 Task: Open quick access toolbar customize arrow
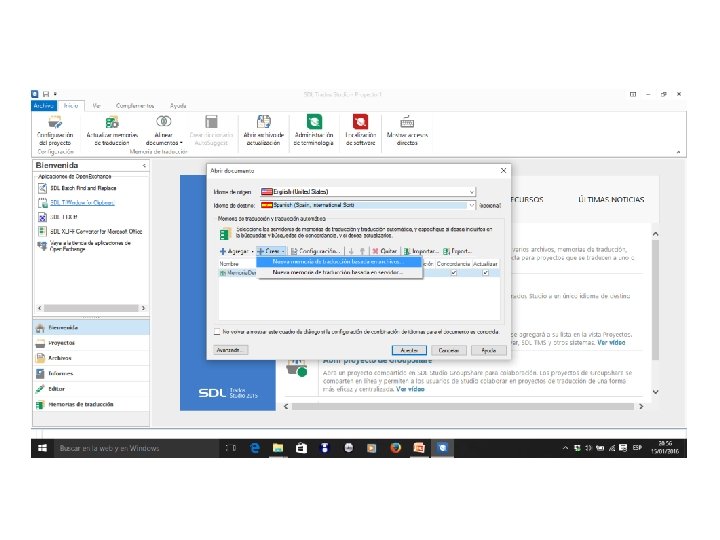pyautogui.click(x=55, y=94)
